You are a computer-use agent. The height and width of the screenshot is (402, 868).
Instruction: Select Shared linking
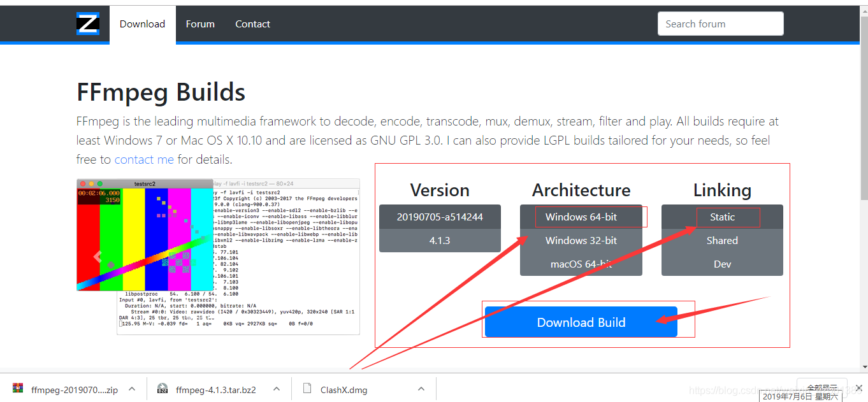coord(722,240)
